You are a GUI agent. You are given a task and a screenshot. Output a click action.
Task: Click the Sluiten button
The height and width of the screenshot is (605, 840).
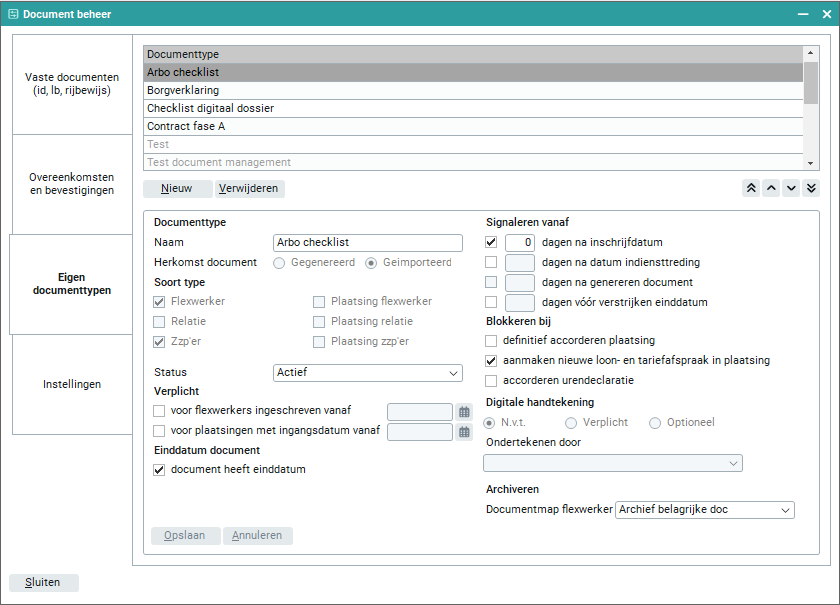point(43,583)
